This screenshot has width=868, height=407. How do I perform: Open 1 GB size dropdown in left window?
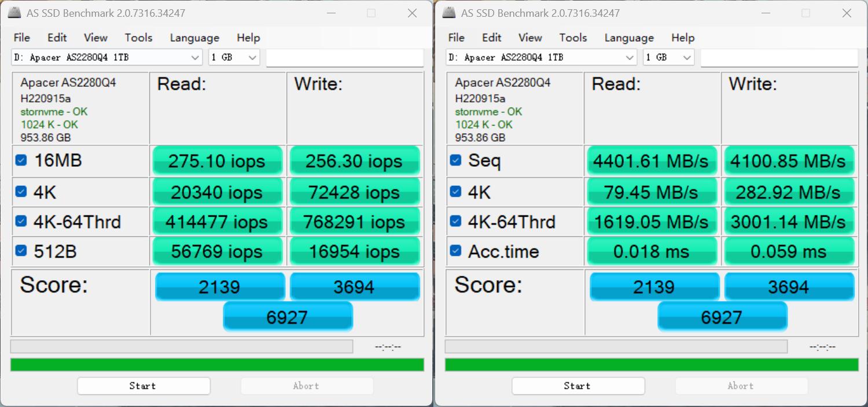(234, 57)
